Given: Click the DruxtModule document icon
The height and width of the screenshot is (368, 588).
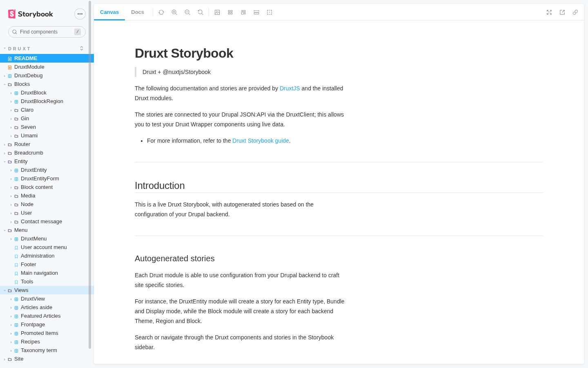Looking at the screenshot, I should 10,67.
